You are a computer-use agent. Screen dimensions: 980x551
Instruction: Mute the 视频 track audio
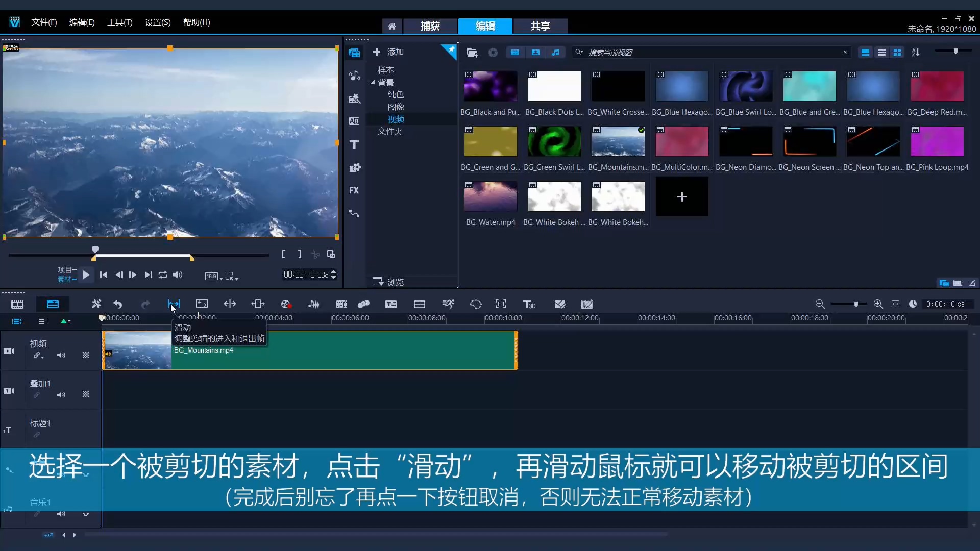coord(61,355)
